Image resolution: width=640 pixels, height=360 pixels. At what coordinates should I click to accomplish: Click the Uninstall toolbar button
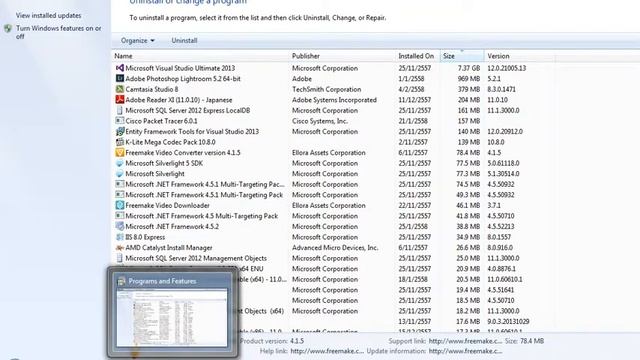coord(184,40)
